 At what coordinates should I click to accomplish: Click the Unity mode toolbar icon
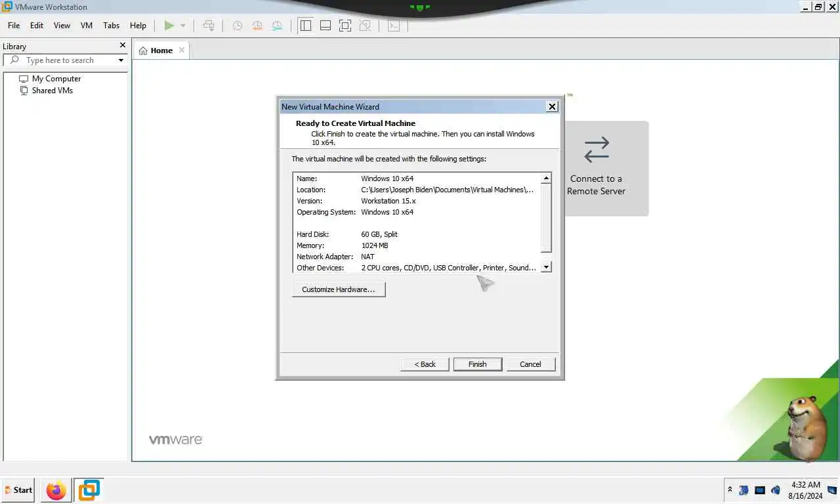point(365,26)
